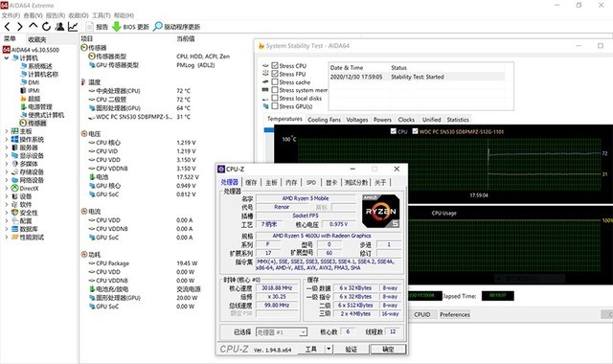Switch to the Powers tab
This screenshot has width=613, height=364.
pos(382,120)
